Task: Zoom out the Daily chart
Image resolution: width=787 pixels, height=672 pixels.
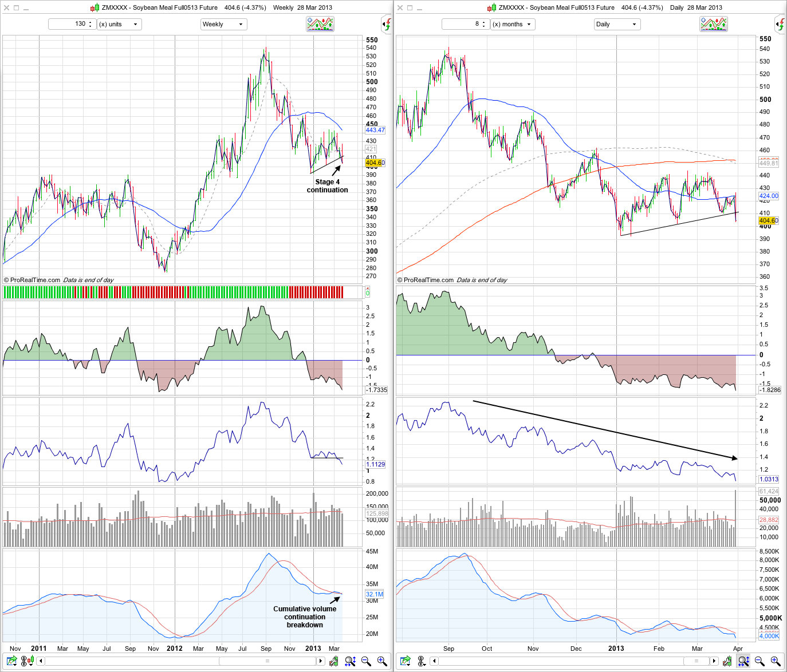Action: coord(760,661)
